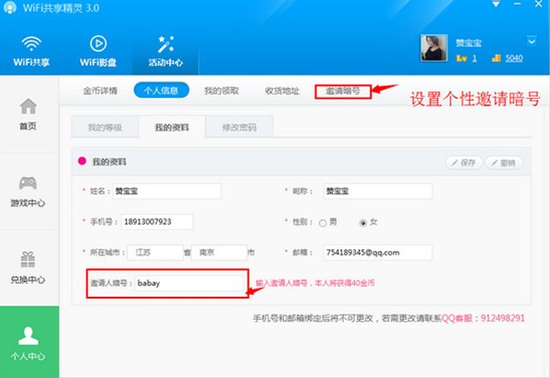This screenshot has height=378, width=550.
Task: Switch to the 金币详情 tab
Action: (x=100, y=91)
